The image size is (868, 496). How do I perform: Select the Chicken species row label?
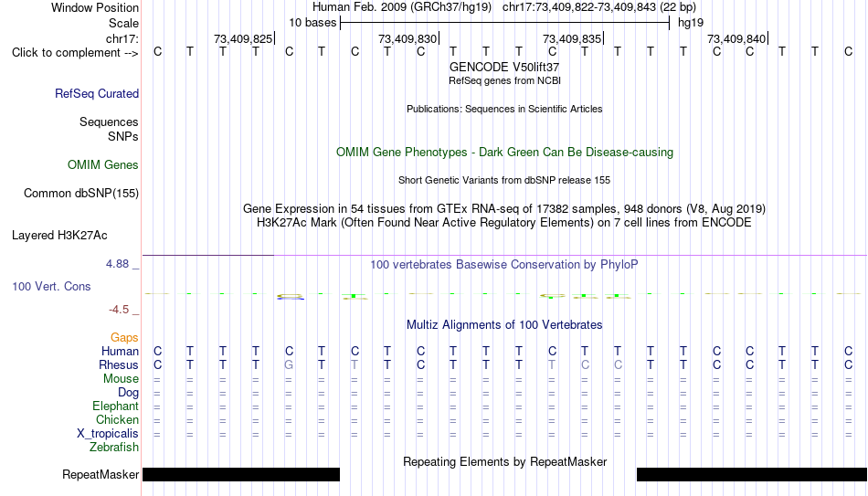pyautogui.click(x=117, y=419)
